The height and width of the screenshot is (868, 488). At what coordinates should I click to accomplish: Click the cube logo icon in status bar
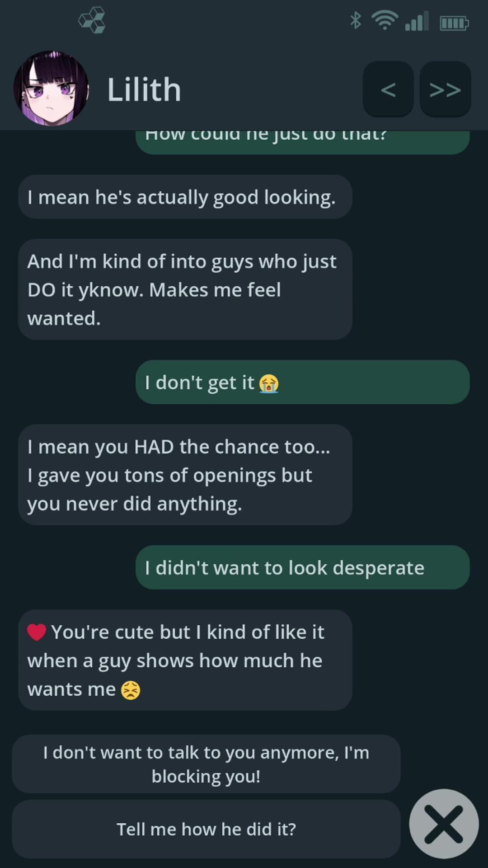coord(92,20)
